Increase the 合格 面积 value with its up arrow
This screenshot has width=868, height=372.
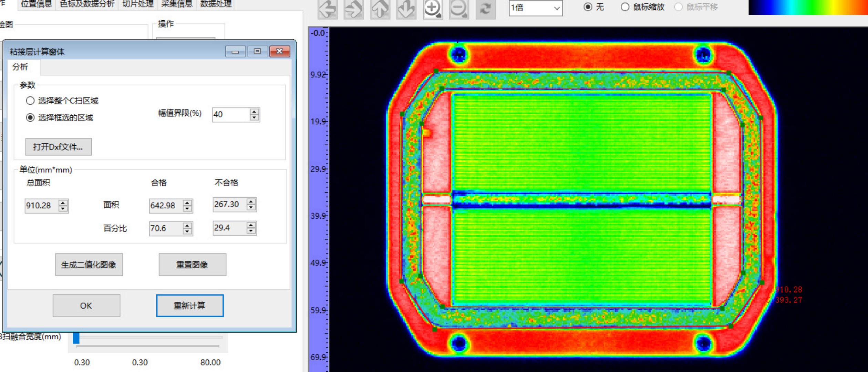click(187, 203)
